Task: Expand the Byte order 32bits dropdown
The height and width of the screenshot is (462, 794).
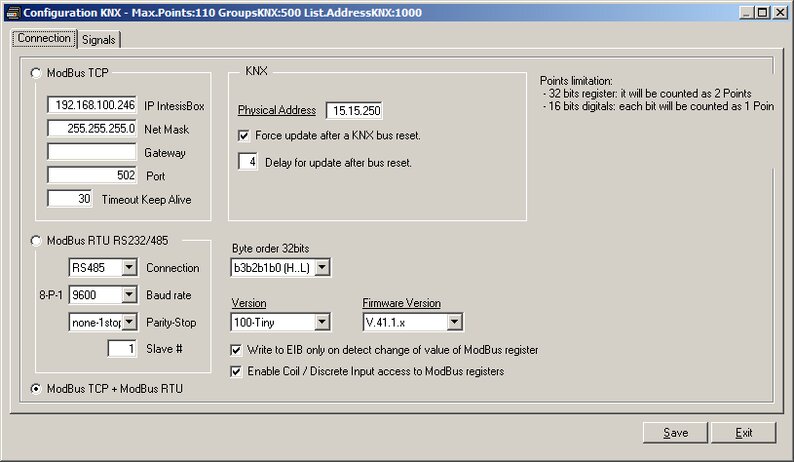Action: tap(320, 268)
